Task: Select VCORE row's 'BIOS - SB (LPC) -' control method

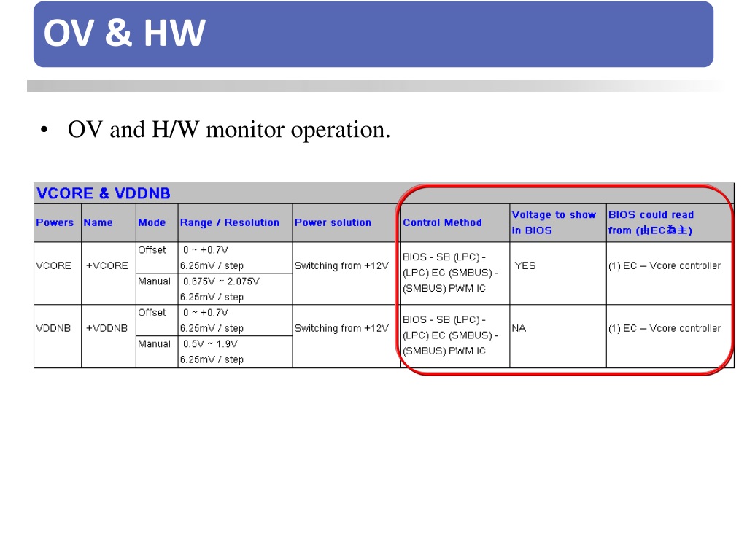Action: (444, 257)
